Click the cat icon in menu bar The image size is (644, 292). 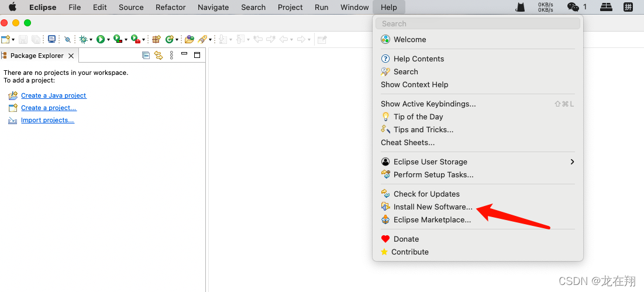[521, 7]
